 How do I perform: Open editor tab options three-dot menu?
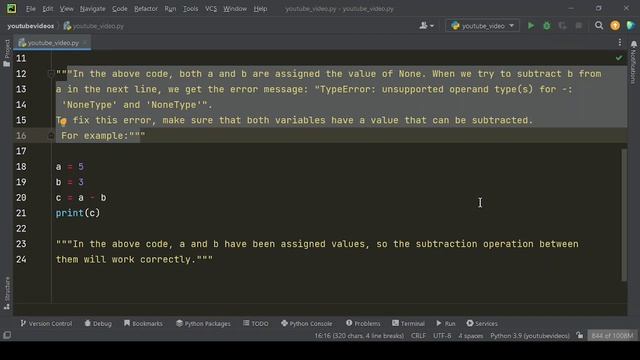620,42
